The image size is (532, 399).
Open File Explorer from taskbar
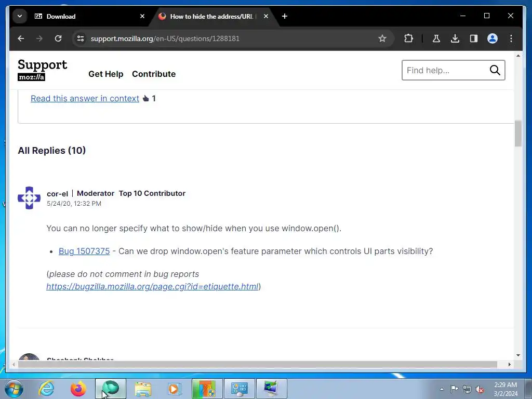(143, 389)
